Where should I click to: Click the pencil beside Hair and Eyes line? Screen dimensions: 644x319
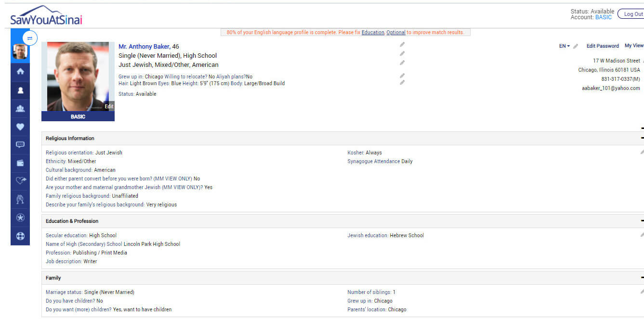click(x=402, y=83)
